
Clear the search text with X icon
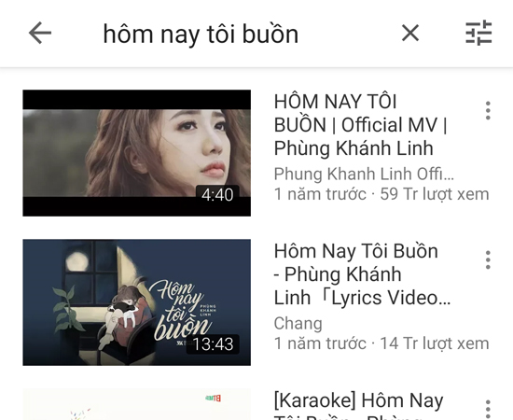pyautogui.click(x=410, y=33)
